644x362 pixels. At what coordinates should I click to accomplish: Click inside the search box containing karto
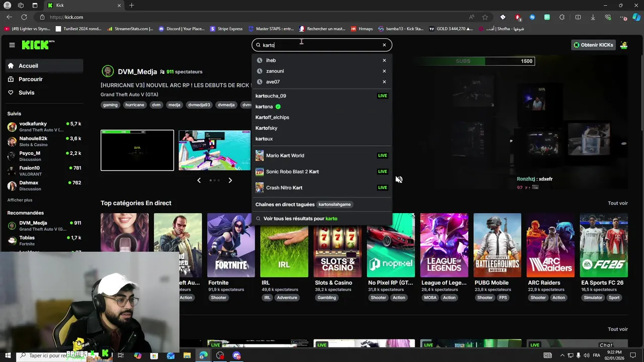coord(322,45)
